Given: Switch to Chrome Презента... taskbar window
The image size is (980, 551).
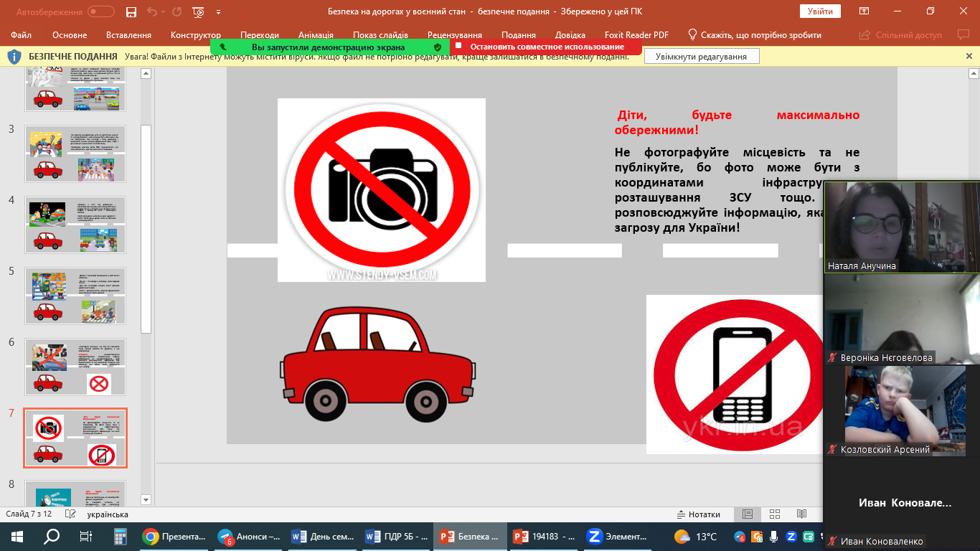Looking at the screenshot, I should [174, 537].
